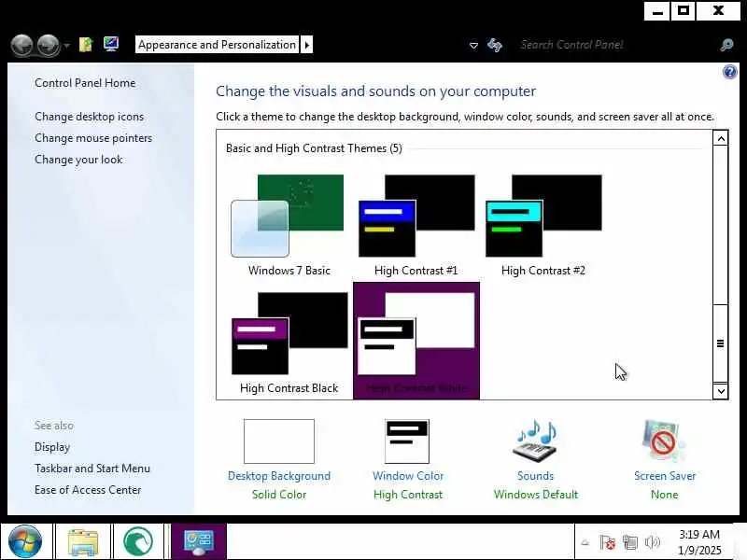Click the network tray icon
This screenshot has height=560, width=747.
tap(629, 542)
